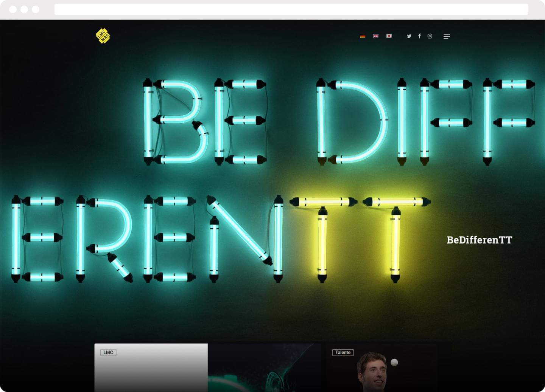Select the Japanese flag language option
The width and height of the screenshot is (545, 392).
tap(389, 36)
